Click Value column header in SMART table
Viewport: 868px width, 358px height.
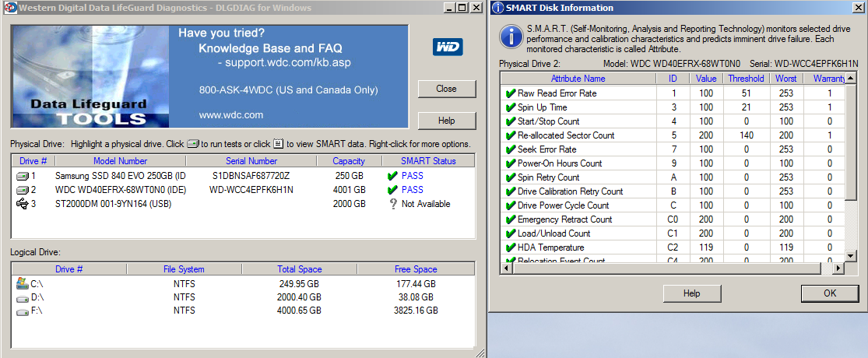coord(706,79)
